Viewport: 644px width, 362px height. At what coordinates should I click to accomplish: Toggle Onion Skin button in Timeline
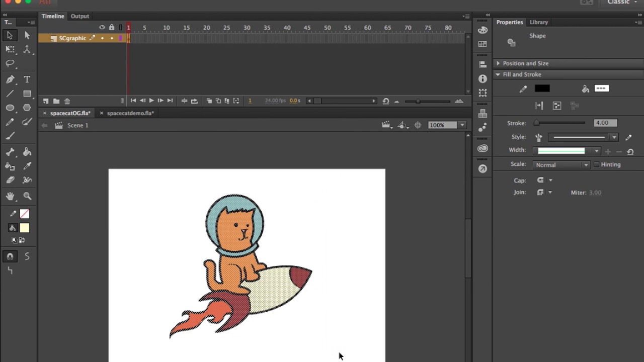[x=209, y=101]
